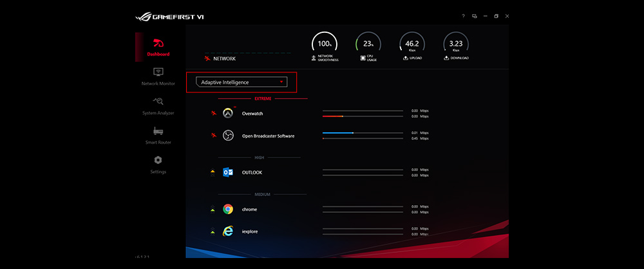Switch to the Dashboard tab
This screenshot has height=269, width=644.
pyautogui.click(x=158, y=46)
